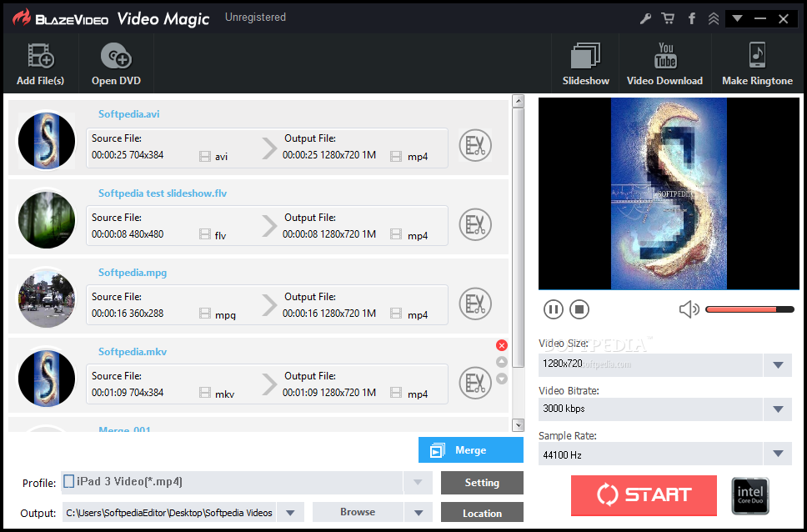Click the Browse button
Screen dimensions: 807x532
(x=358, y=513)
